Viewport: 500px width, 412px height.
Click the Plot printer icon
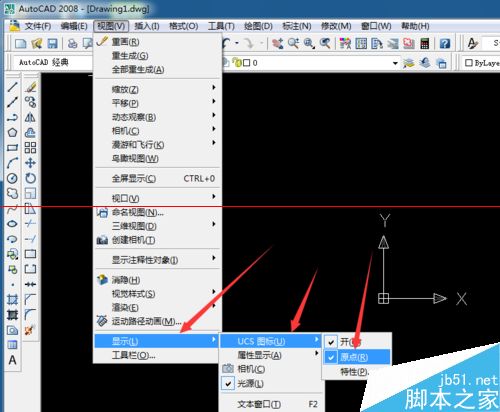pos(72,43)
